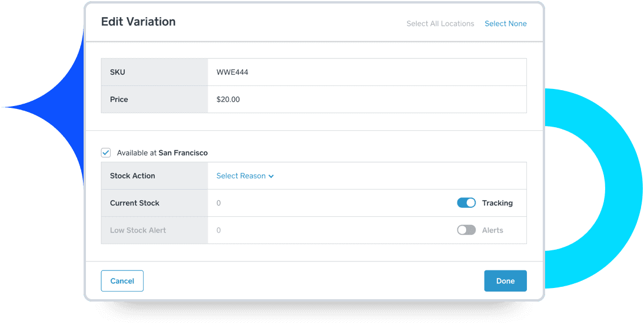Click the SKU field containing WWE444
This screenshot has width=644, height=331.
366,72
